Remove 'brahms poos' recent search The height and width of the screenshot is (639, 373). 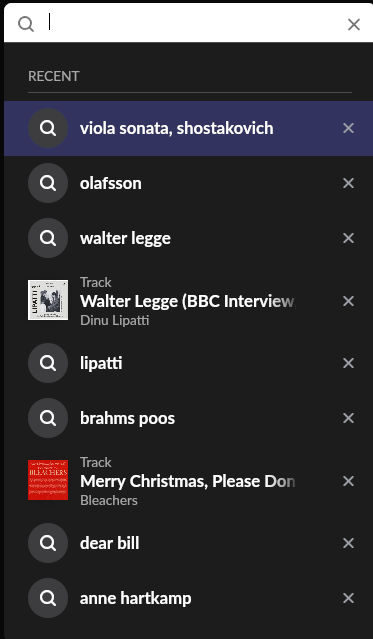348,418
